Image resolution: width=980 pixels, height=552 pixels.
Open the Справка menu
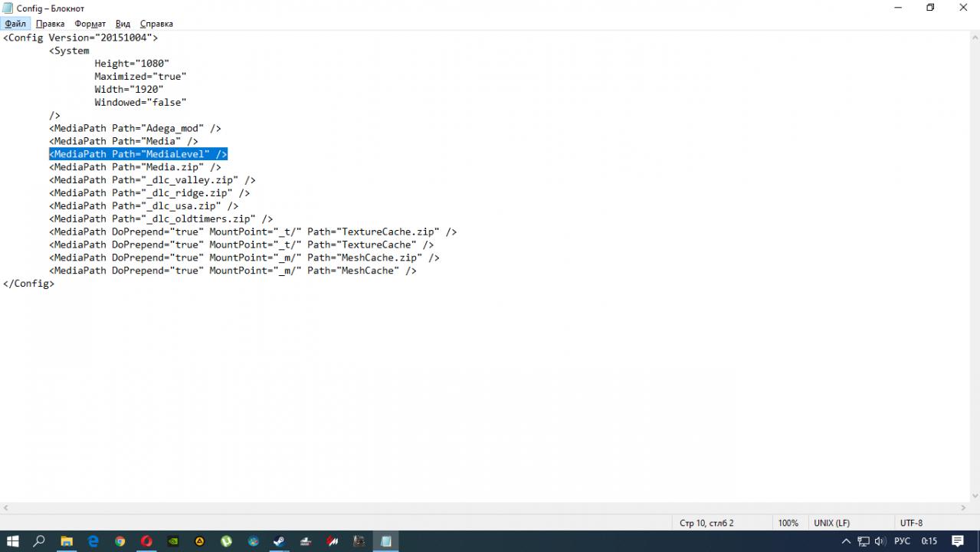156,24
